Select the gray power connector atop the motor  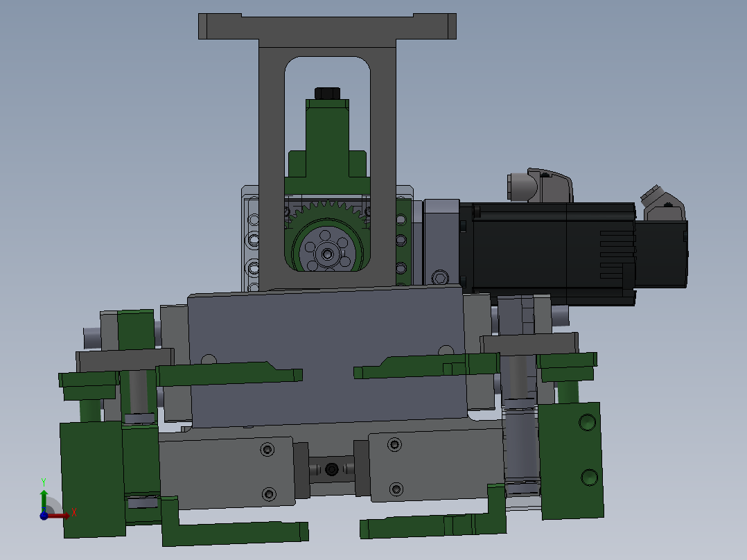point(539,185)
